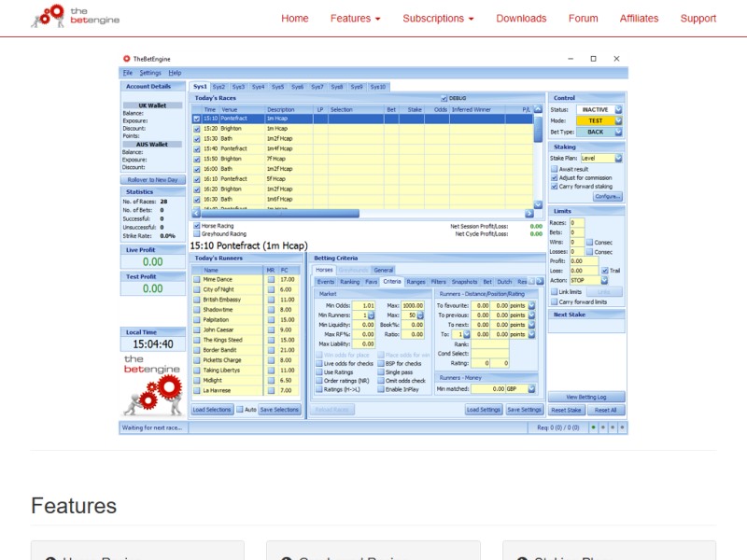747x560 pixels.
Task: Click the Reset Stake button
Action: point(566,410)
